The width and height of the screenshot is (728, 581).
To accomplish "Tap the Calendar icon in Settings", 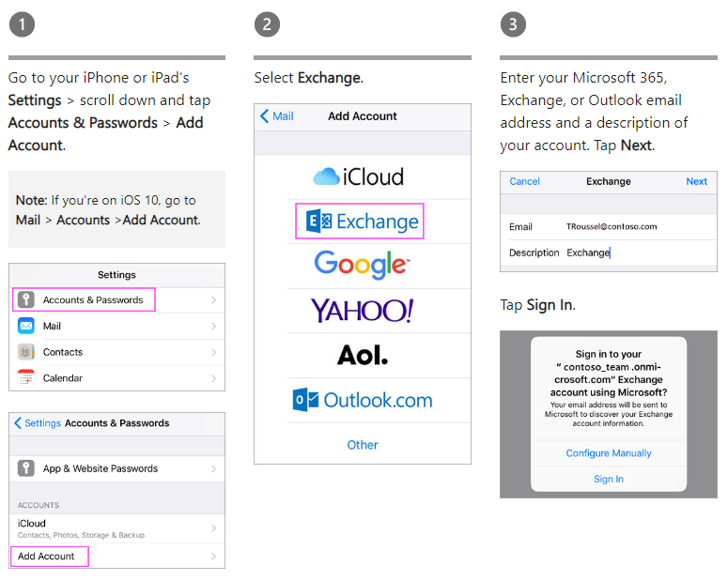I will 26,377.
